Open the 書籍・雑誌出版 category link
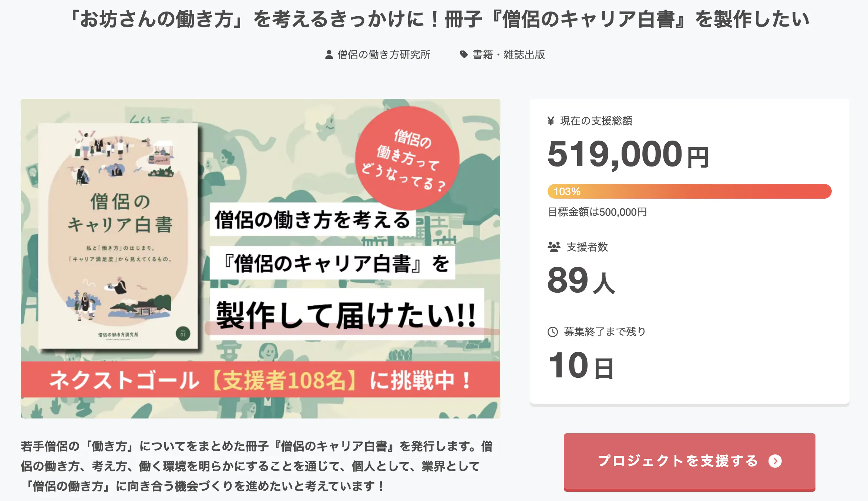 tap(508, 55)
